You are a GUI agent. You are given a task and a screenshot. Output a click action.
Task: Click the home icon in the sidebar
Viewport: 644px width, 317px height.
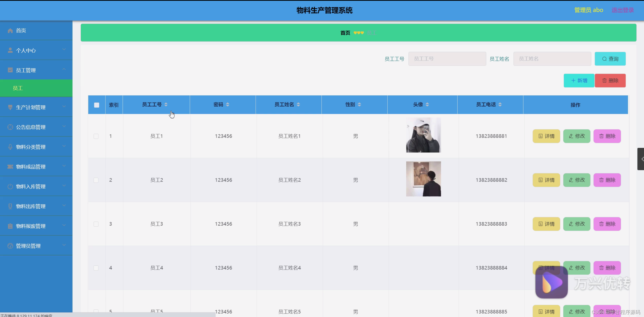[10, 31]
